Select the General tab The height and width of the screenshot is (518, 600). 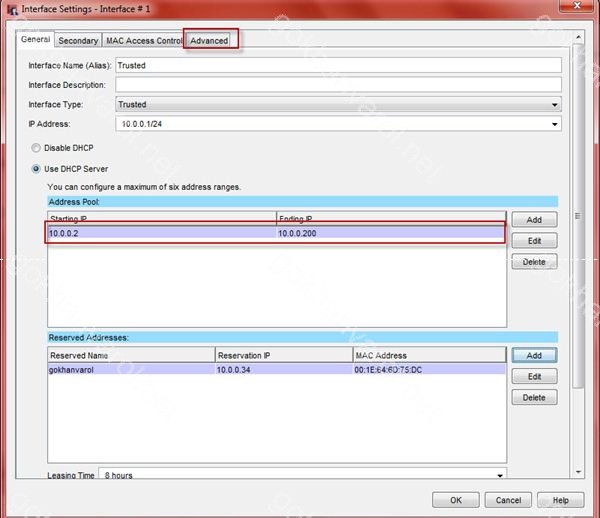pyautogui.click(x=35, y=41)
